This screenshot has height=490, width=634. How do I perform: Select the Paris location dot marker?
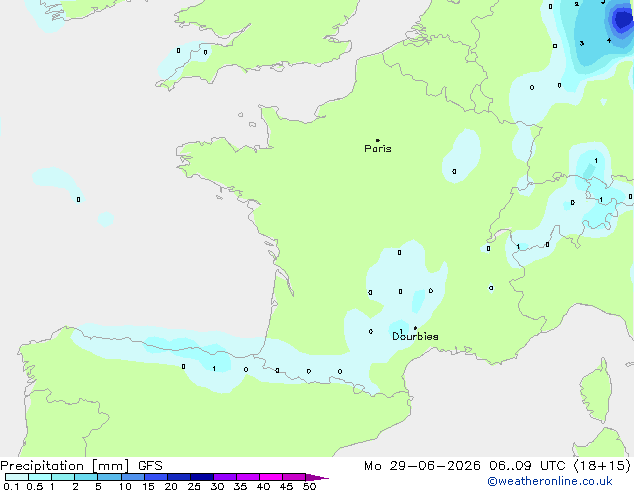(378, 140)
